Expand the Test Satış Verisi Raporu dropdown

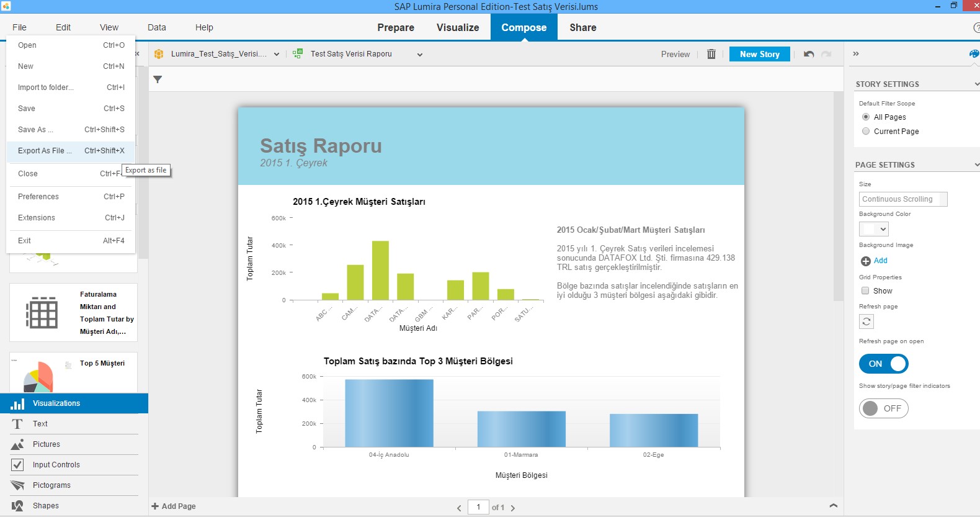coord(419,55)
